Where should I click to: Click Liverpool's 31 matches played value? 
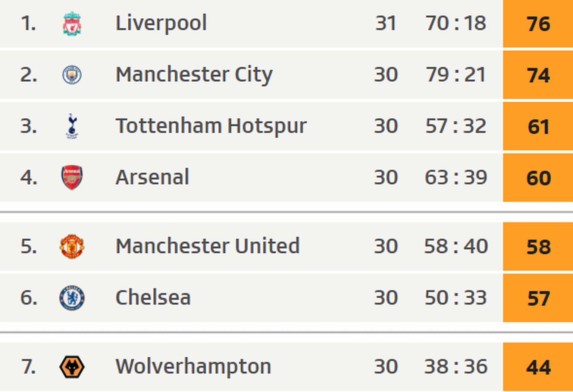(386, 23)
